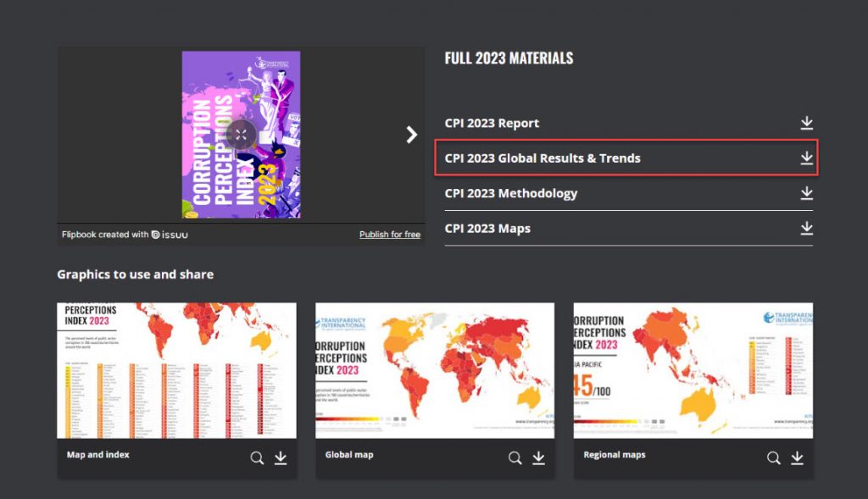Go to next flipbook page arrow
The height and width of the screenshot is (499, 868).
coord(412,134)
